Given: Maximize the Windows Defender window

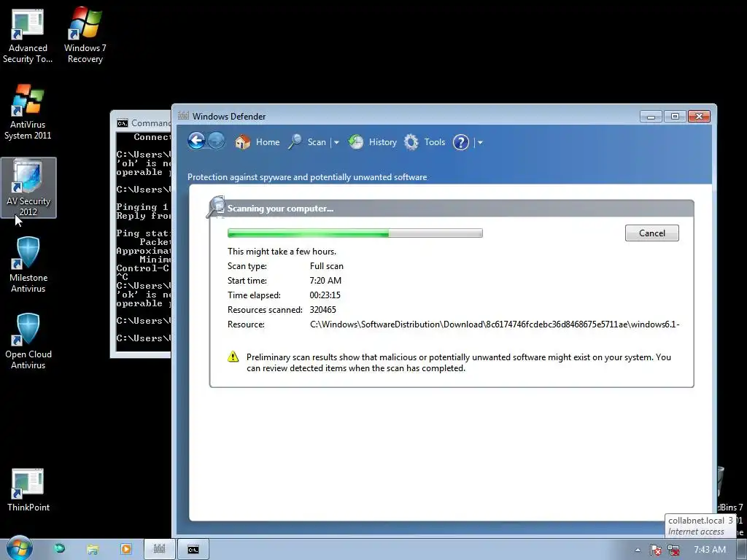Looking at the screenshot, I should click(x=675, y=116).
